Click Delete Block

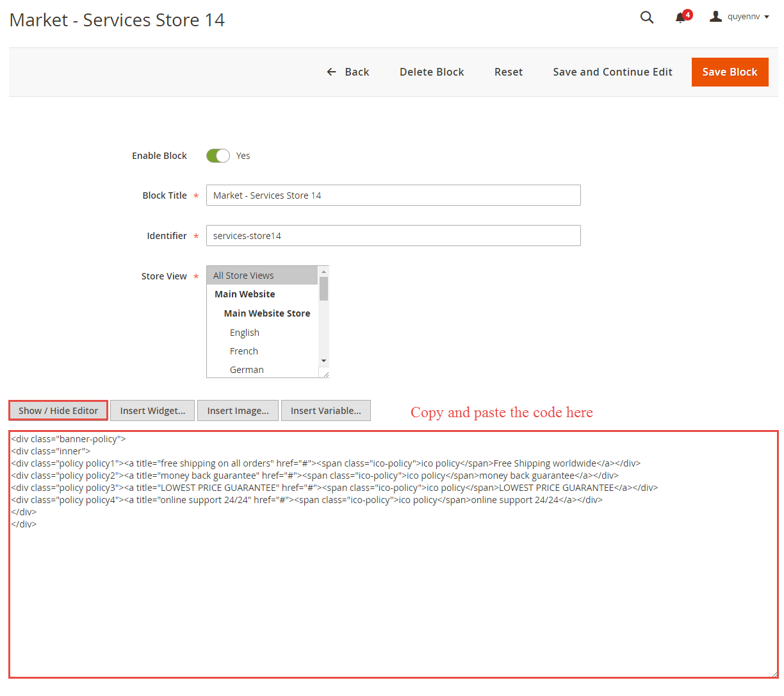coord(432,72)
